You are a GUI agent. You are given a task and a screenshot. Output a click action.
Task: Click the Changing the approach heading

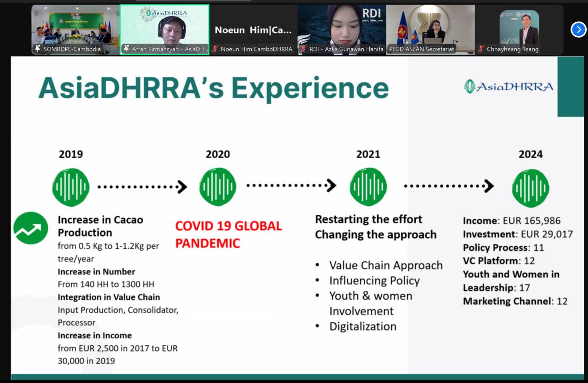click(x=376, y=234)
